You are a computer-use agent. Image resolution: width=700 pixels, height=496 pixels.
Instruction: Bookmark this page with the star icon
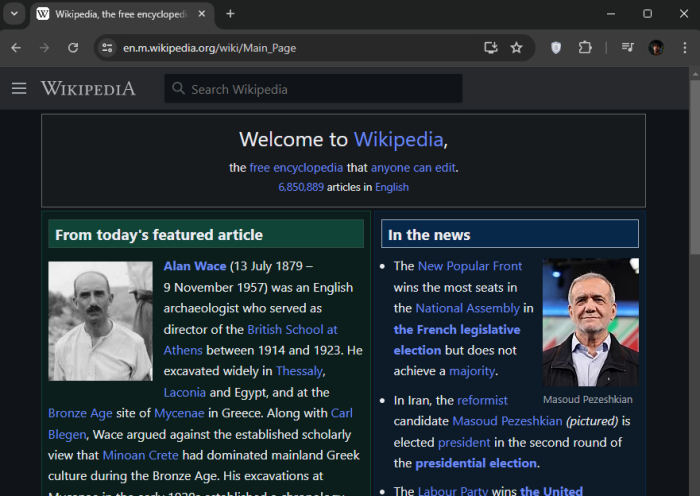point(516,47)
